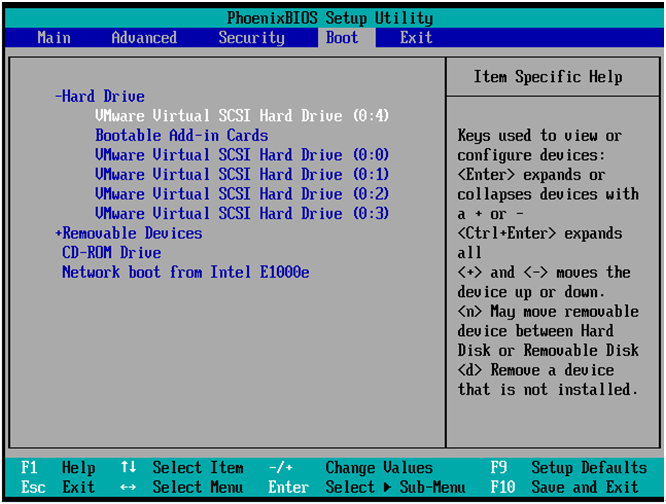This screenshot has height=504, width=666.
Task: Select VMware Virtual SCSI Hard Drive (0:0)
Action: [x=242, y=155]
